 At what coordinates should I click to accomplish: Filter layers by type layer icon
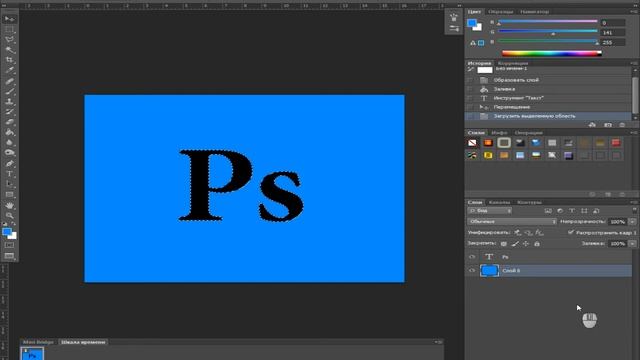572,211
